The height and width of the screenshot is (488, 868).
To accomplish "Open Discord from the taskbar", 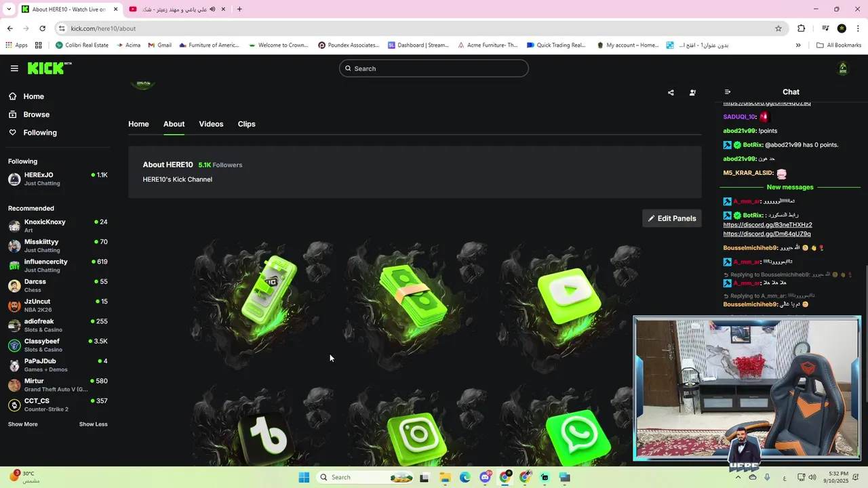I will 485,478.
